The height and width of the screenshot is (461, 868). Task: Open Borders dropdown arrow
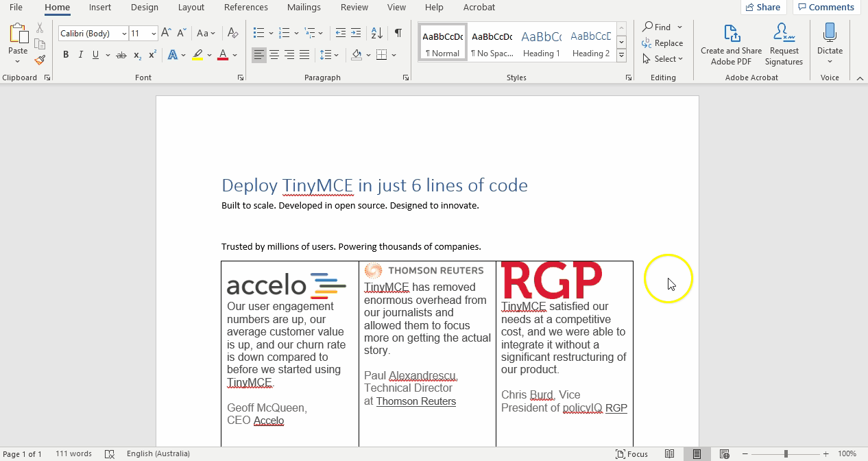pyautogui.click(x=394, y=55)
